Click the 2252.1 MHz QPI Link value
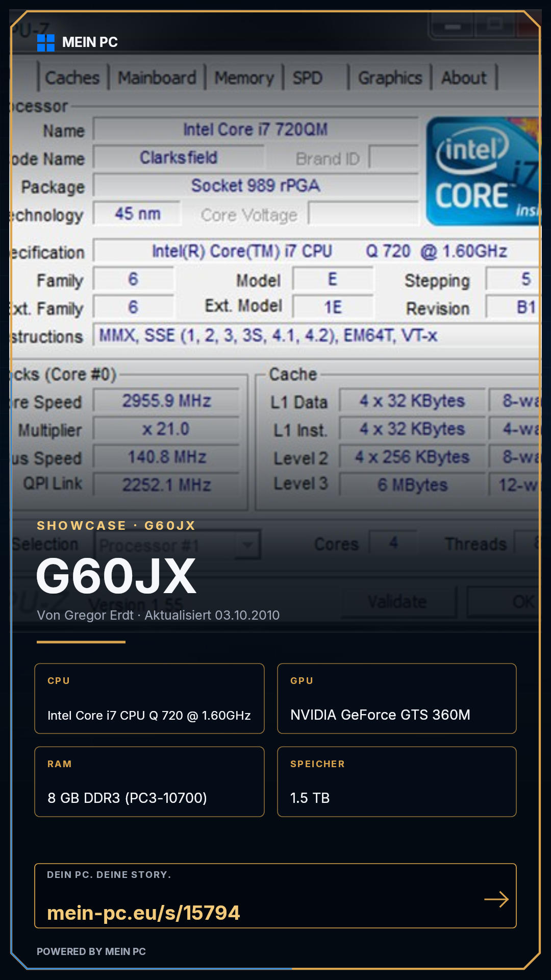Screen dimensions: 551x980 coord(166,484)
